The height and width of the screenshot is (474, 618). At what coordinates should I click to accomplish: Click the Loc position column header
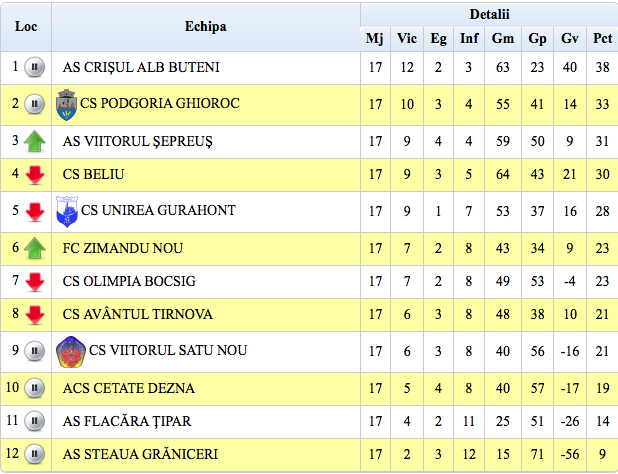pos(26,26)
